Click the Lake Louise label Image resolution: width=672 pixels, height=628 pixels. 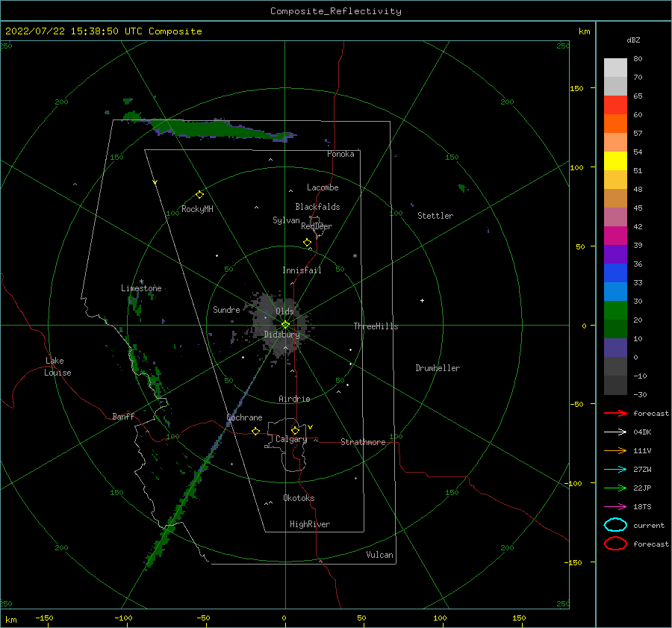click(57, 367)
